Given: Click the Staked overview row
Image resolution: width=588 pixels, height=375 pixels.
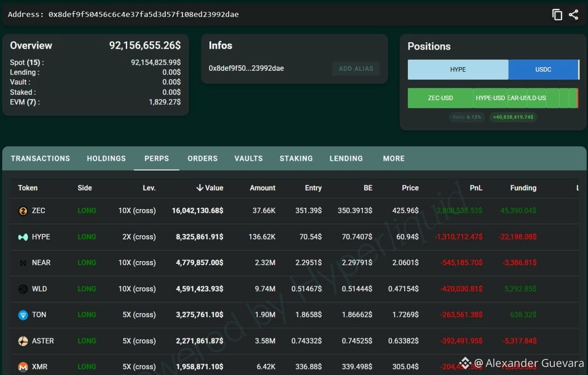Looking at the screenshot, I should coord(95,92).
